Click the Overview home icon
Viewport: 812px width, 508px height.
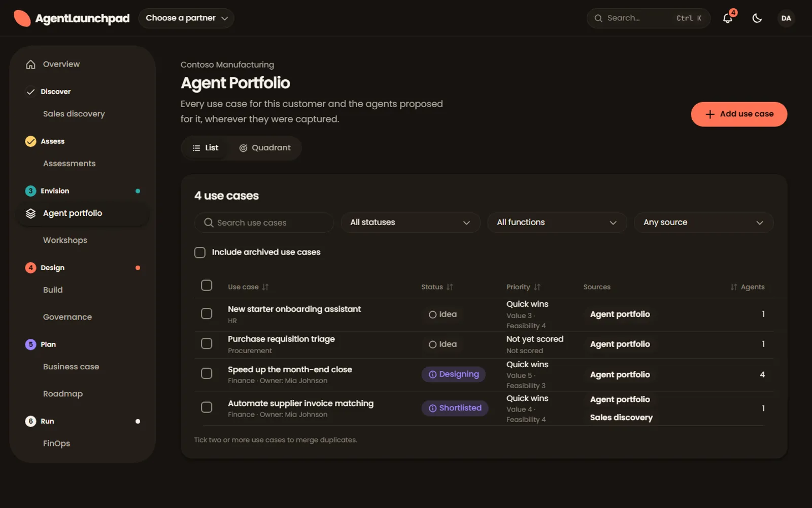point(31,65)
